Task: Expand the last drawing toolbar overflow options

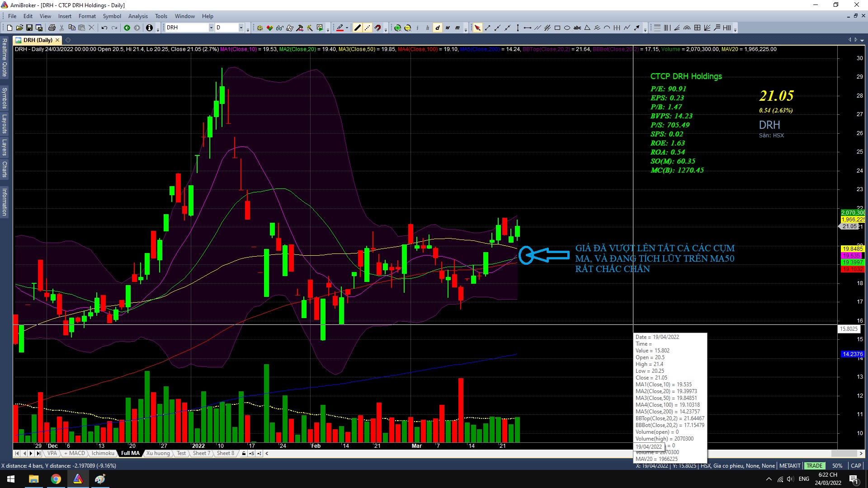Action: [x=736, y=29]
